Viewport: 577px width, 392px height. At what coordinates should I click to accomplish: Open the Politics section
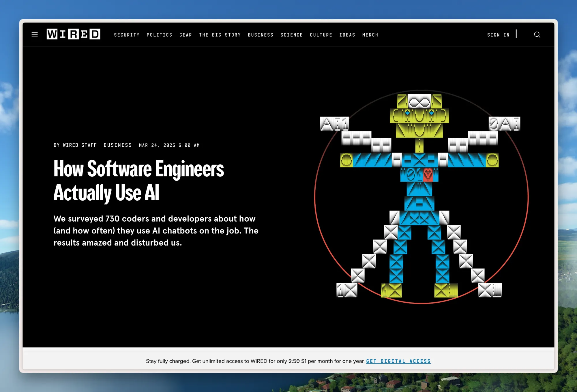[159, 35]
